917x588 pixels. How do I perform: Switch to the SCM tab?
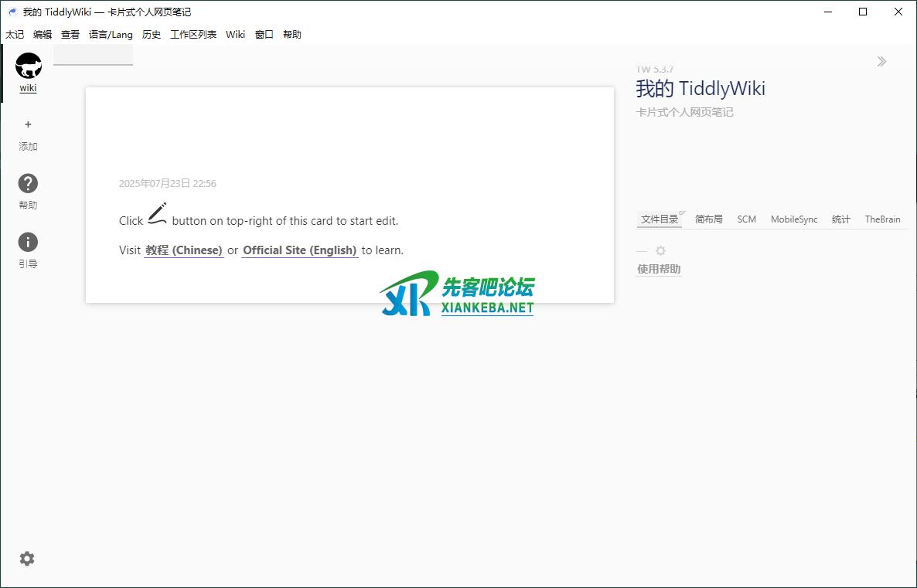coord(746,219)
